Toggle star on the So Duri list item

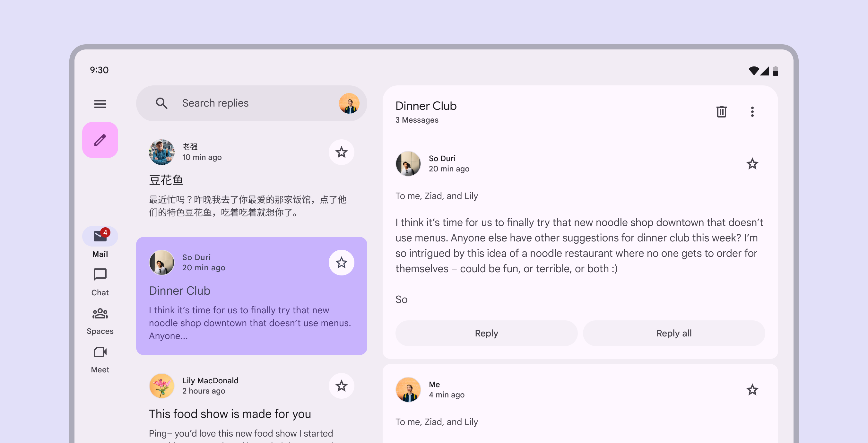click(341, 263)
